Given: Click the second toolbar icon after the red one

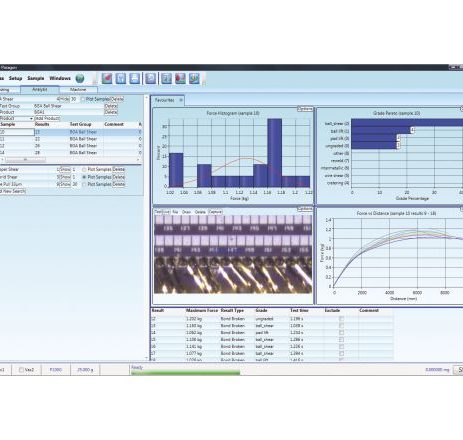Looking at the screenshot, I should [x=121, y=79].
